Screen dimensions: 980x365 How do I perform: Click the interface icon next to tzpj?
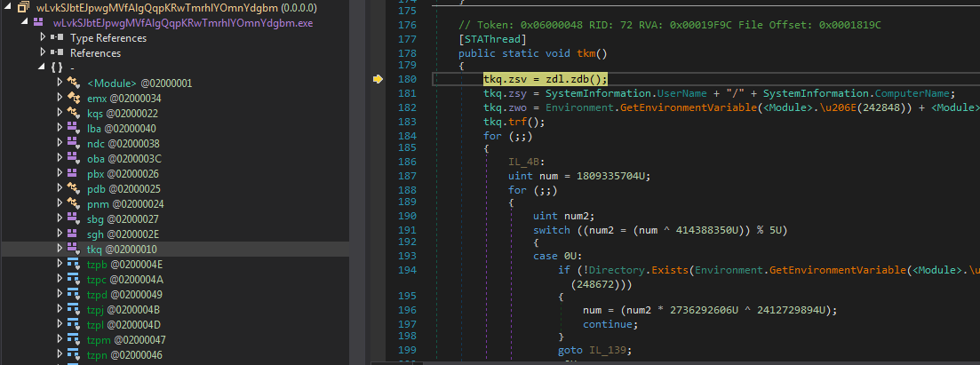coord(74,309)
